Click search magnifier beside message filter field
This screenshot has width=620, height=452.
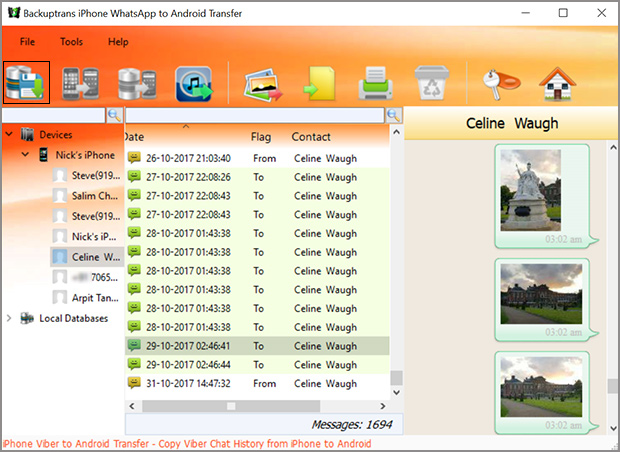394,115
